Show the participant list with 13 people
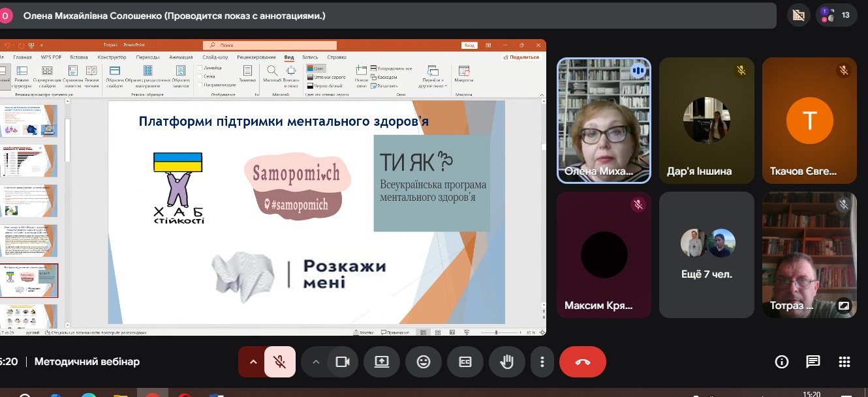This screenshot has height=397, width=868. click(836, 14)
